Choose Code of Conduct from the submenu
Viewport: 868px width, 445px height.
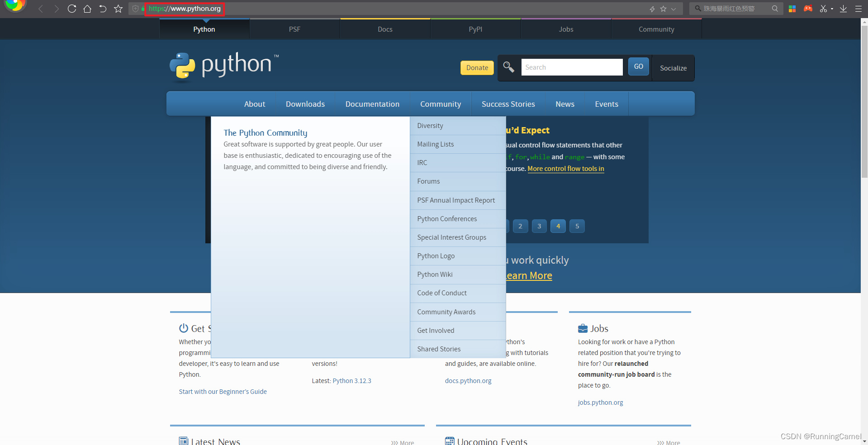[458, 293]
